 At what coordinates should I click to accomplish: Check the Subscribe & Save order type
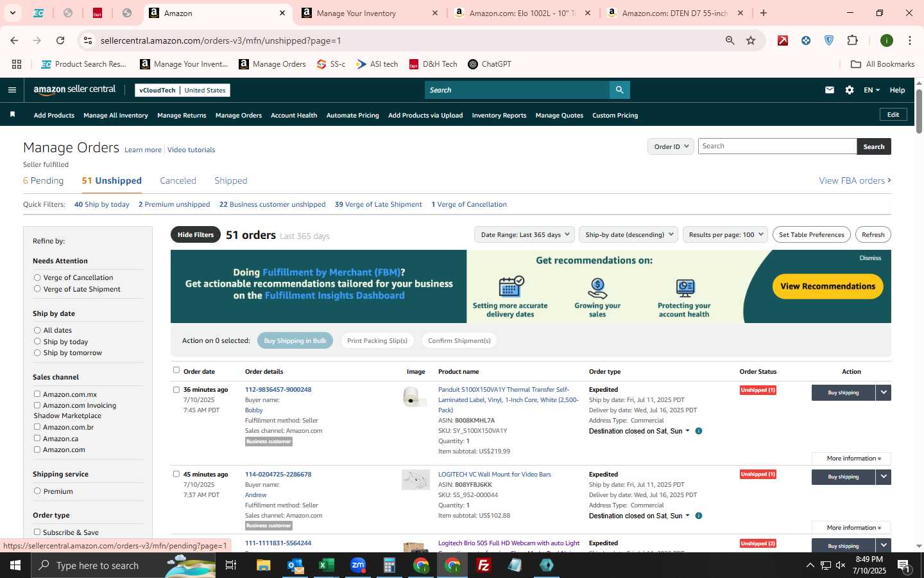click(37, 532)
